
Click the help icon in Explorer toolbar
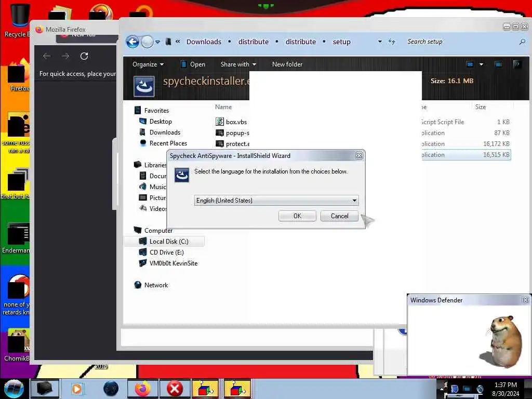pos(517,64)
